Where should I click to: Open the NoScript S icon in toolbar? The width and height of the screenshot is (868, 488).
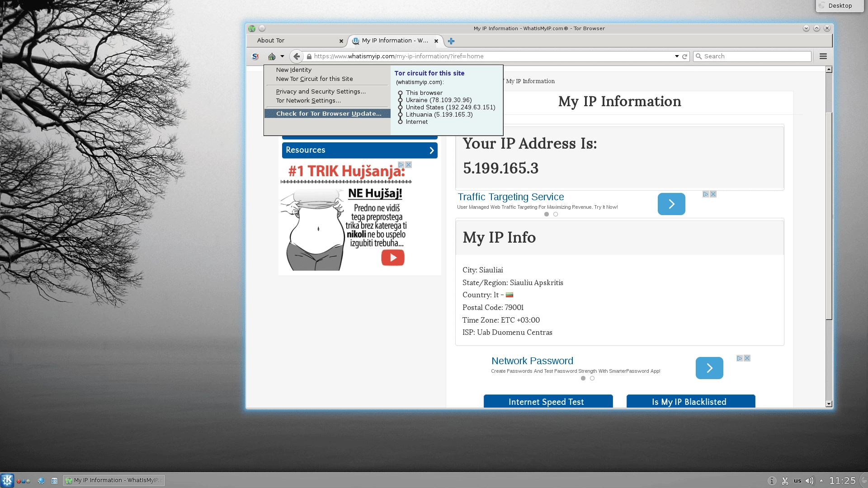pos(255,56)
